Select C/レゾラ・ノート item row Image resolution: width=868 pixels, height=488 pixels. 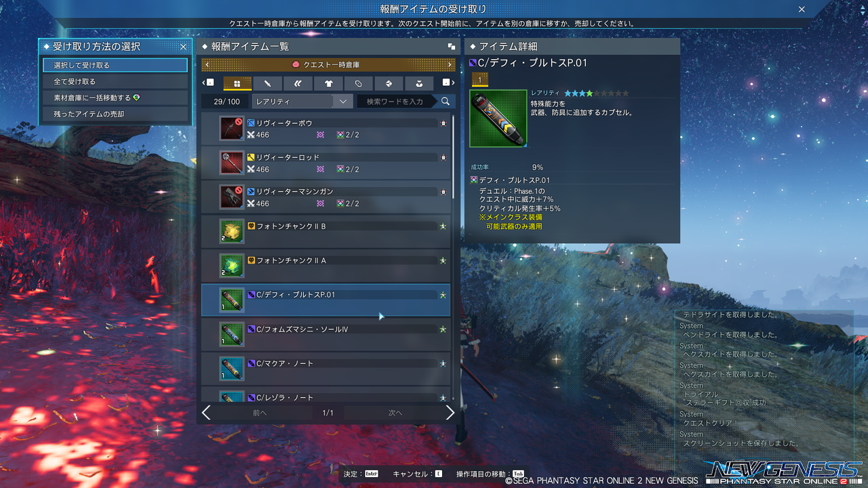[326, 394]
